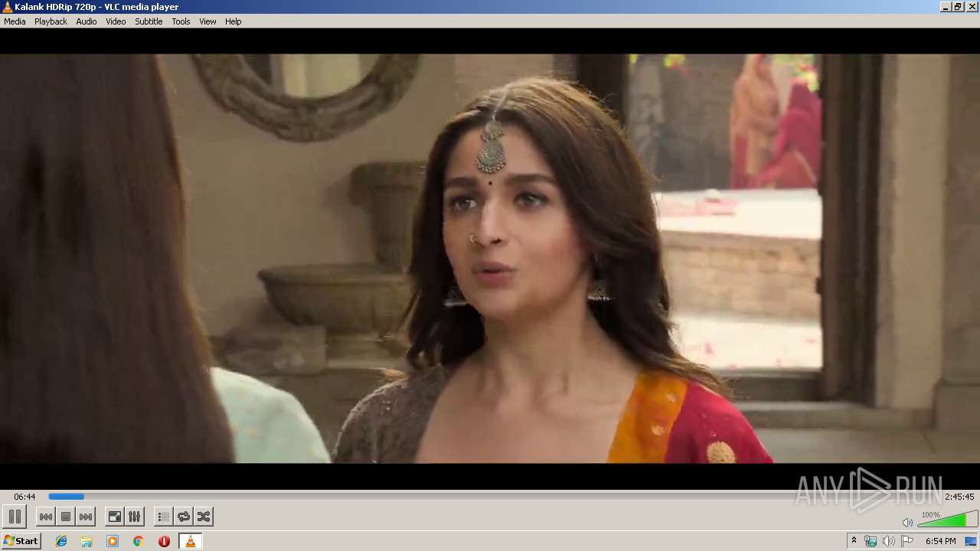Open the Audio menu
The height and width of the screenshot is (551, 980).
pyautogui.click(x=86, y=21)
